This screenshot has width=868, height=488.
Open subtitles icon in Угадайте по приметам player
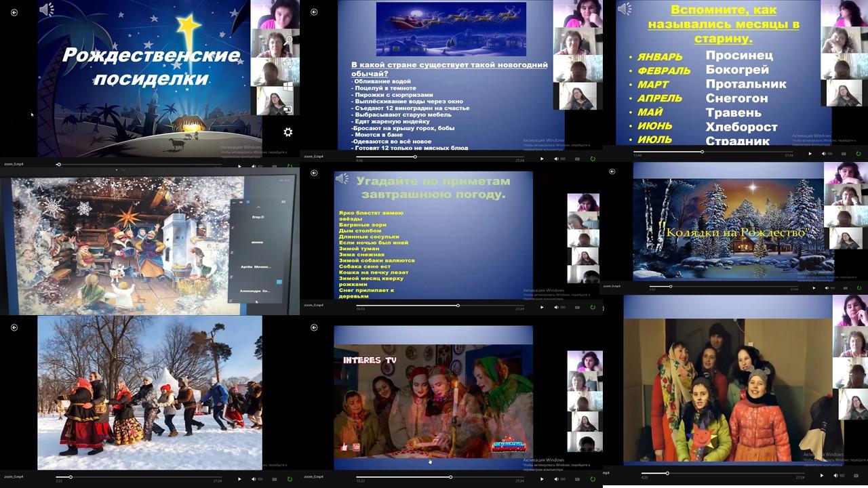pos(578,307)
